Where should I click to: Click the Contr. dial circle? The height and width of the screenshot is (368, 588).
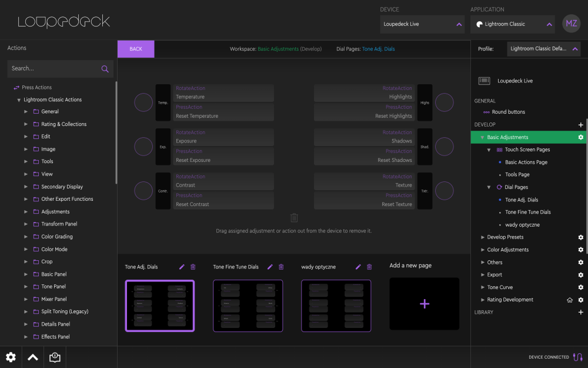point(143,191)
